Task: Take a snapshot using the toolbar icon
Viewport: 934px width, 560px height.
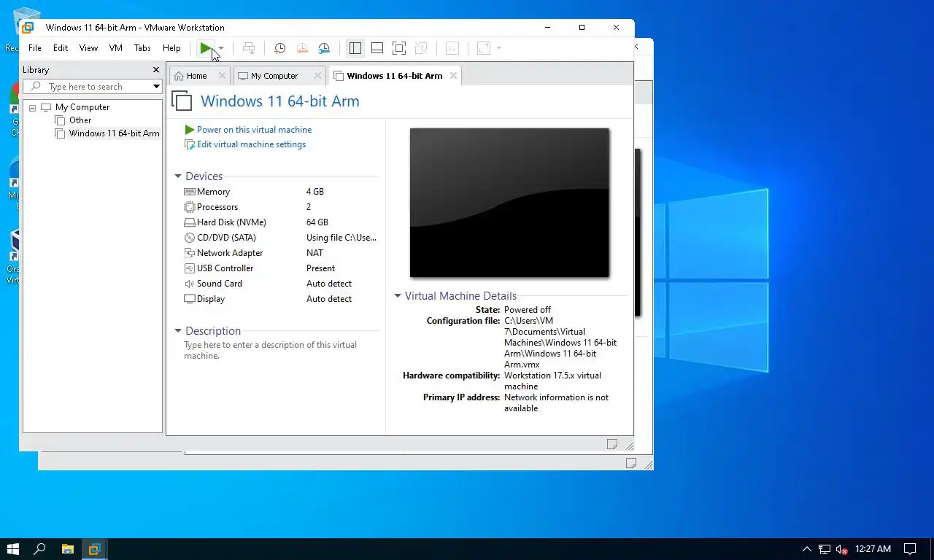Action: click(279, 48)
